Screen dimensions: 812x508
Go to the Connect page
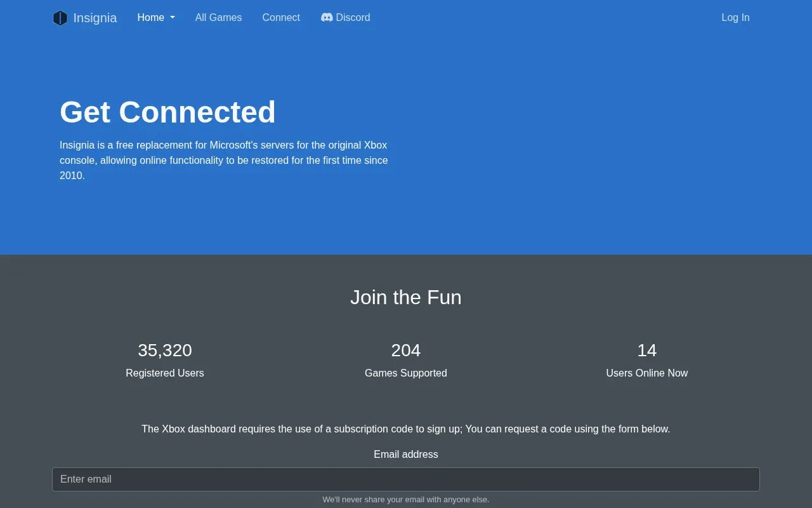(x=281, y=18)
